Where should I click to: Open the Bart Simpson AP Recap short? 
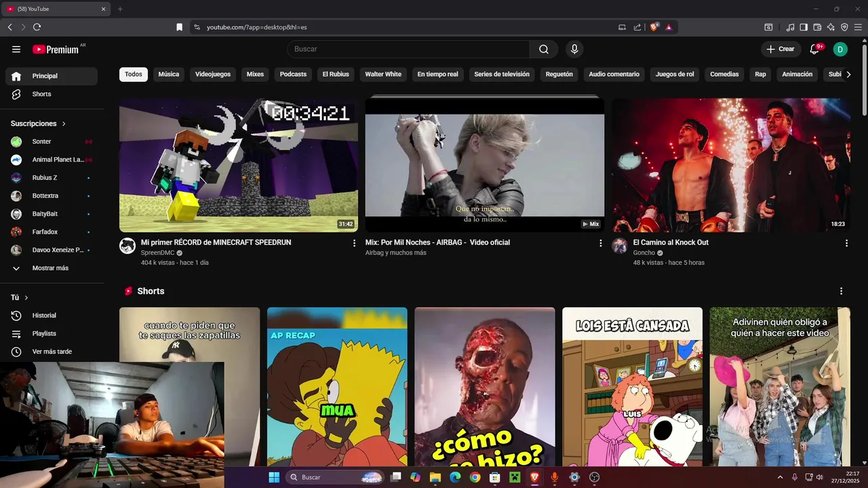tap(337, 387)
